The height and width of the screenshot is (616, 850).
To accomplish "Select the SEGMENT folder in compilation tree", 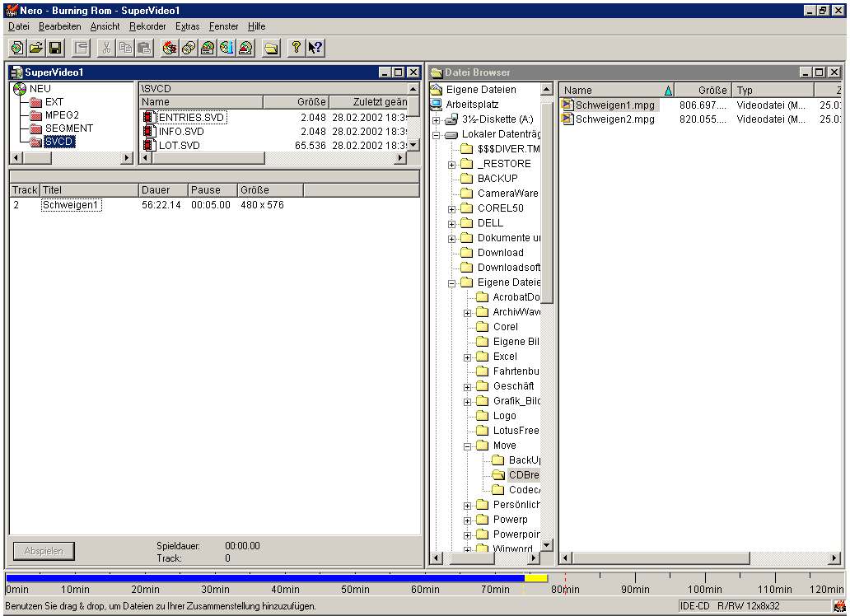I will point(69,128).
